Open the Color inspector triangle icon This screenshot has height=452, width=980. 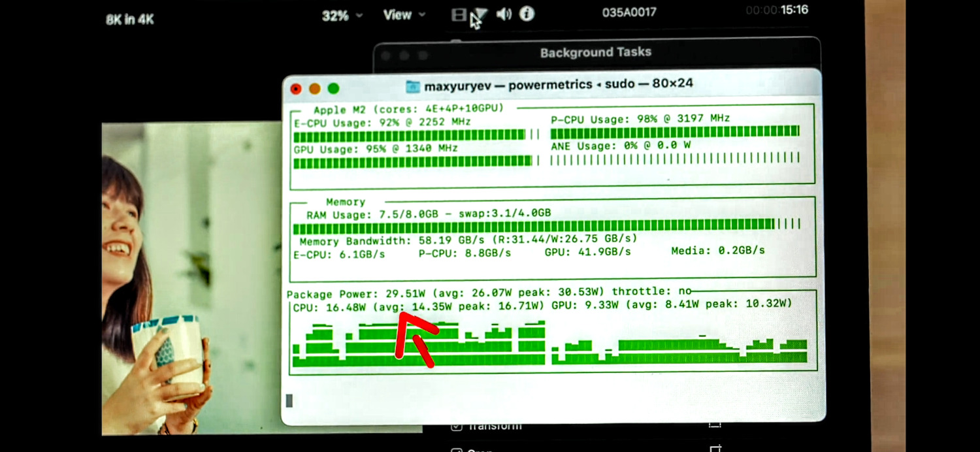tap(481, 14)
